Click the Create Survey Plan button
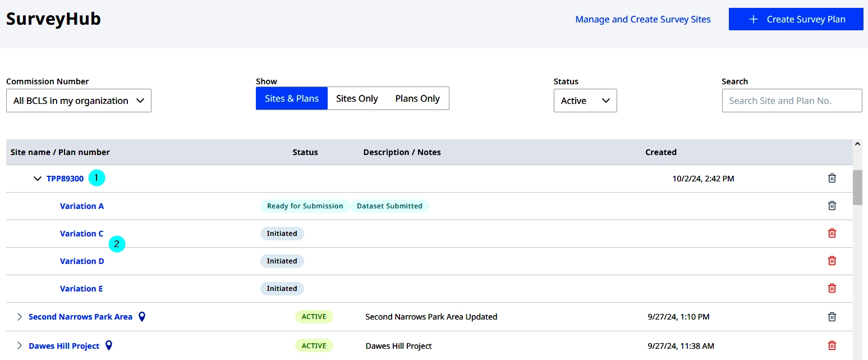 (796, 19)
